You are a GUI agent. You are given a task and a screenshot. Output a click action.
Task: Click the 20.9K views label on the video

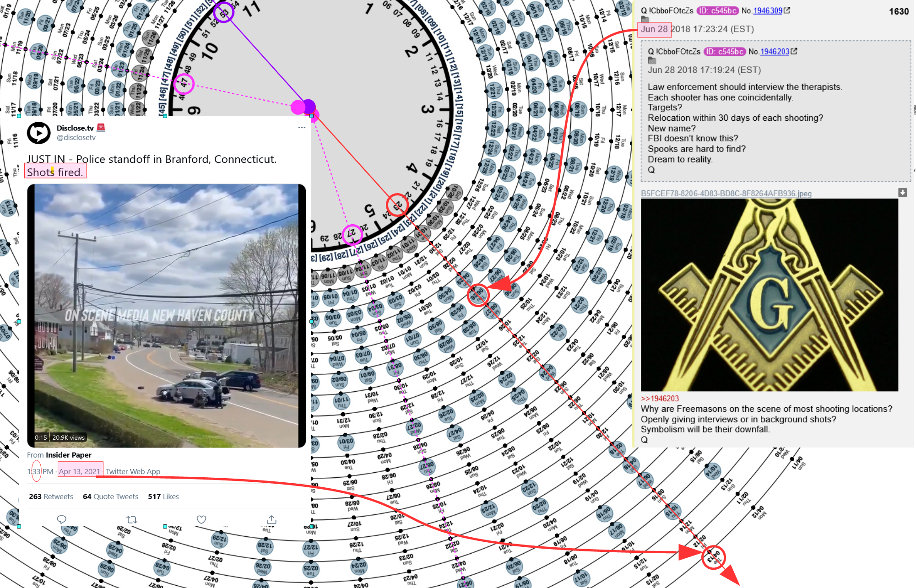pos(69,437)
